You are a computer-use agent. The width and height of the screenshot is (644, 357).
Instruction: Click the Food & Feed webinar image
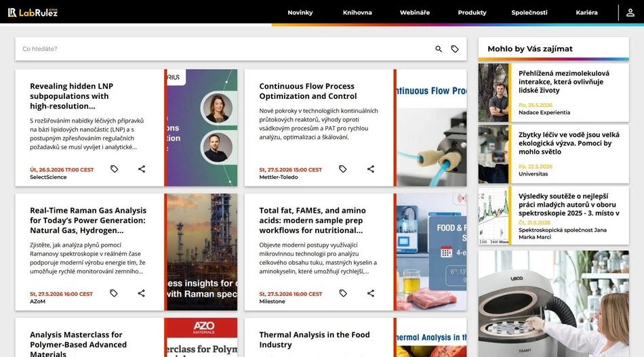[431, 252]
